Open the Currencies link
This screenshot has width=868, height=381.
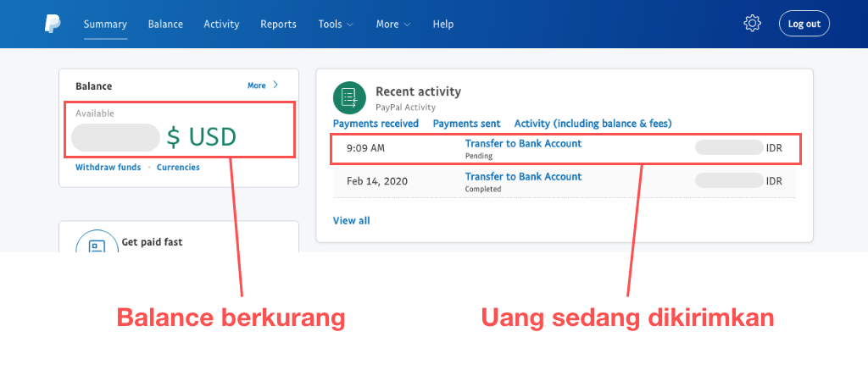(x=178, y=167)
